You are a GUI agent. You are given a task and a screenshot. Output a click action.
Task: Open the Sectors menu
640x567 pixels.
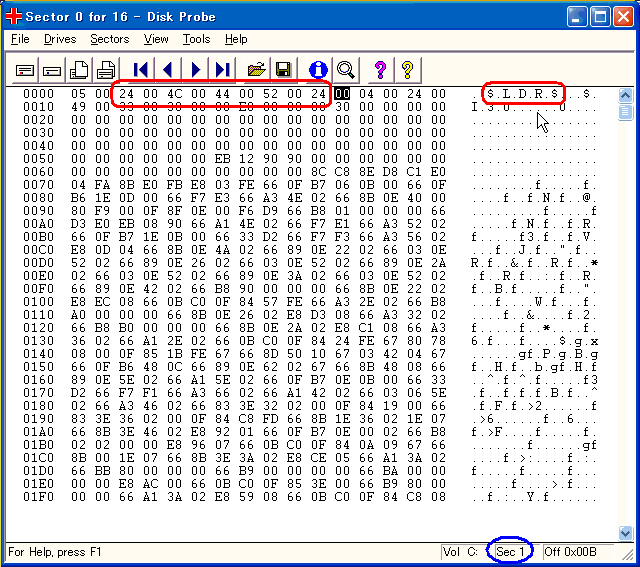click(x=109, y=39)
